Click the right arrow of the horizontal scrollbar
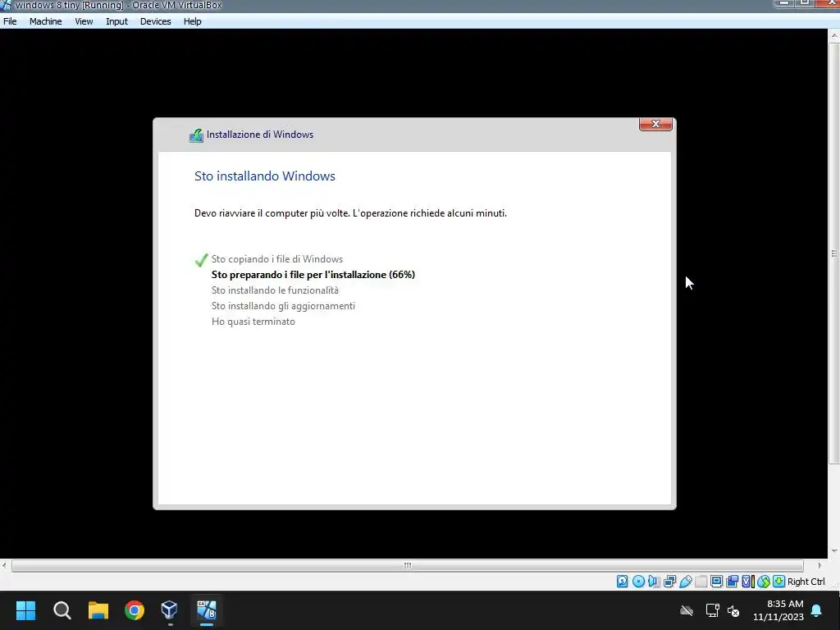 pyautogui.click(x=819, y=566)
